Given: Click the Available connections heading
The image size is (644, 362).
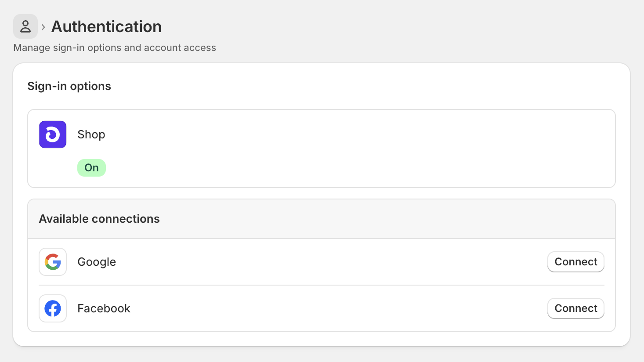Looking at the screenshot, I should click(x=99, y=219).
